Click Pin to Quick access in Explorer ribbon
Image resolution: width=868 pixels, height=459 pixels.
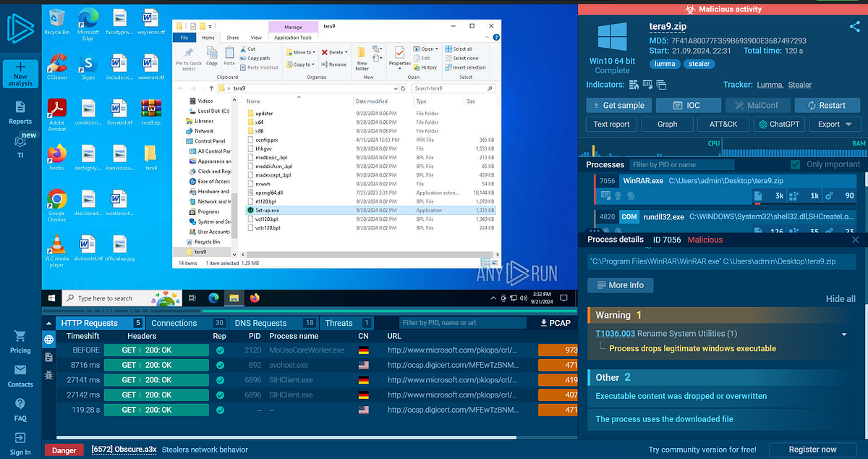[189, 59]
